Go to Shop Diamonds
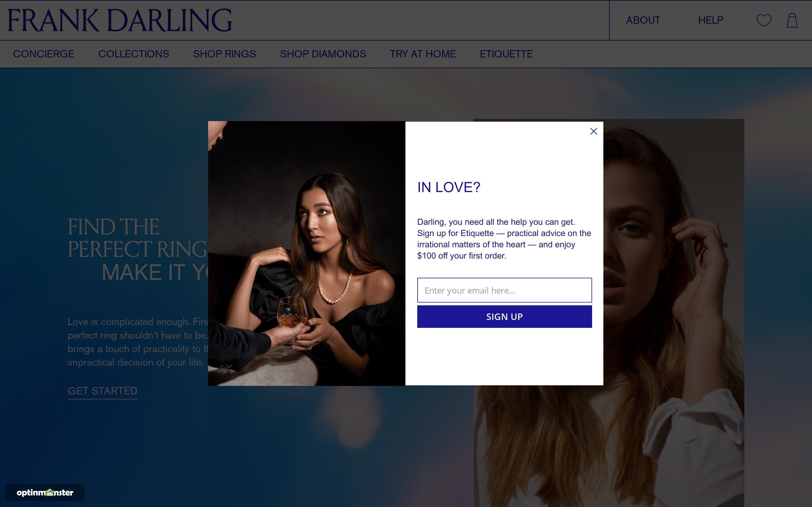This screenshot has height=507, width=812. pyautogui.click(x=323, y=54)
